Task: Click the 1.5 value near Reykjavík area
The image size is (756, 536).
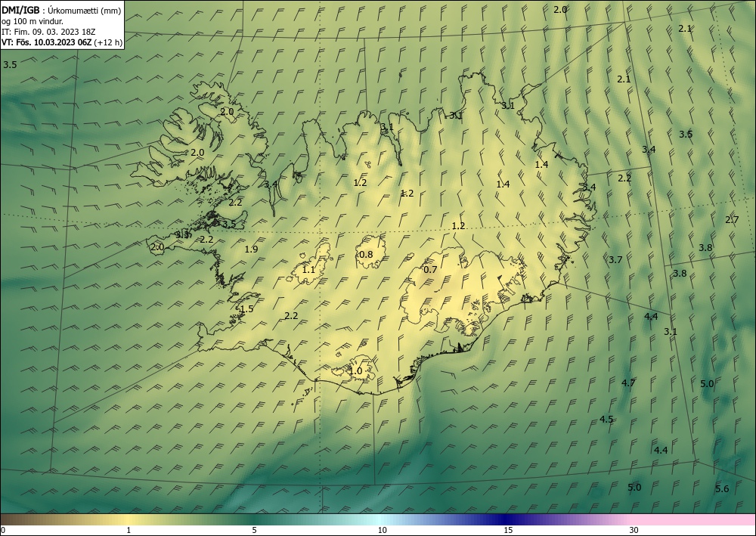Action: point(247,309)
